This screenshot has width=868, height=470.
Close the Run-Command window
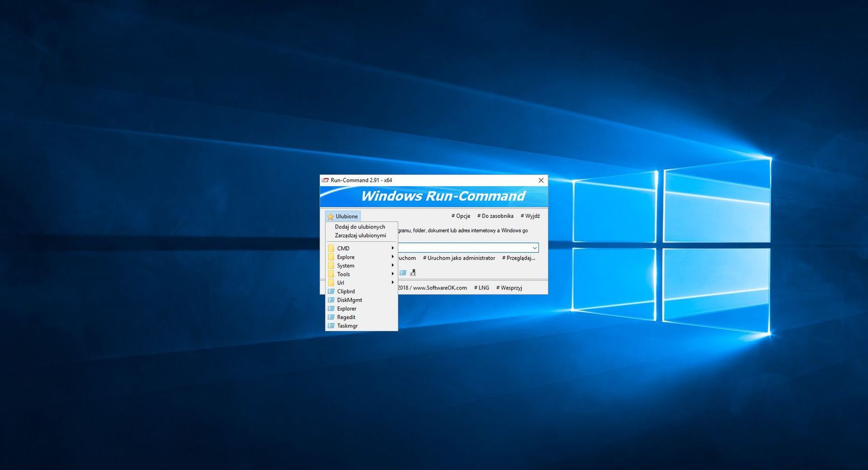541,181
